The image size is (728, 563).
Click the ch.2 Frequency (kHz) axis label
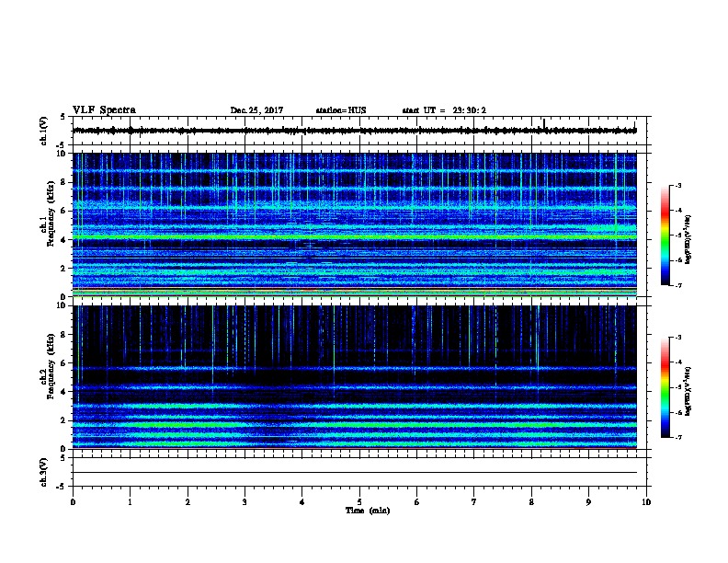point(48,366)
